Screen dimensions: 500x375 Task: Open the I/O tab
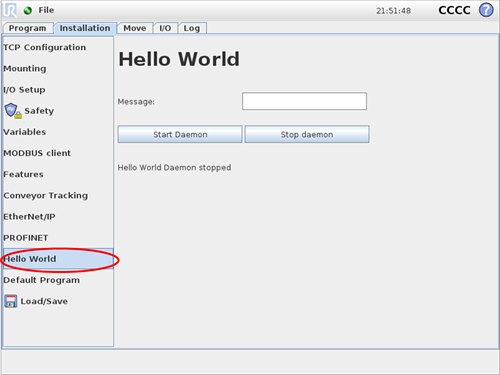pyautogui.click(x=165, y=28)
